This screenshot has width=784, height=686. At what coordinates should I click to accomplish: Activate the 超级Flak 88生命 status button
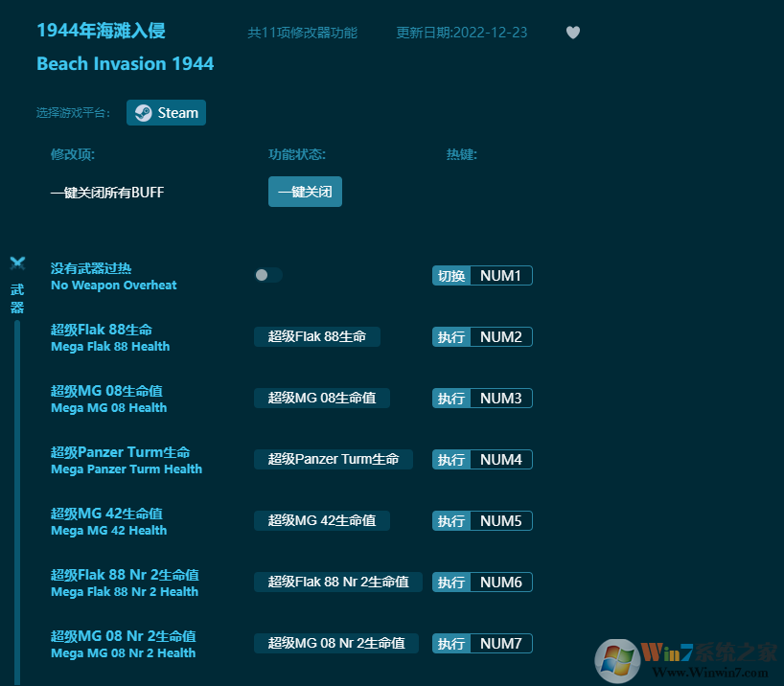317,336
